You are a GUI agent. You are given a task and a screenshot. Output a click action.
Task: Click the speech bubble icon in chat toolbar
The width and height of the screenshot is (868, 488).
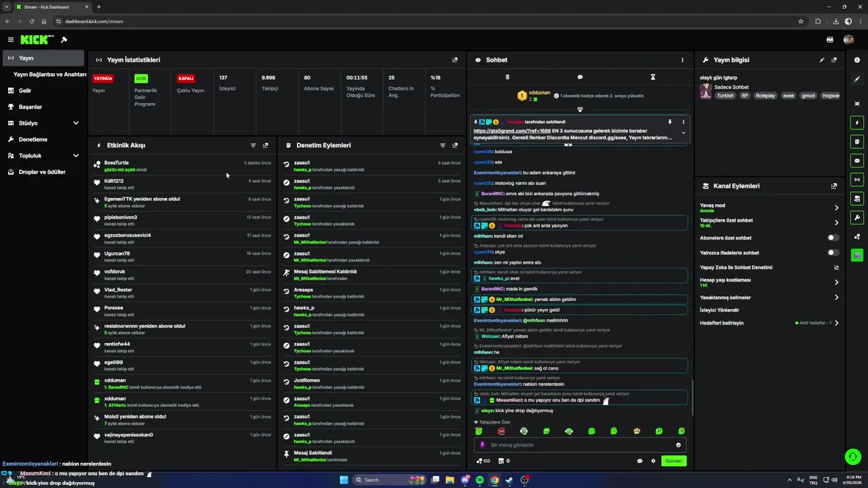pyautogui.click(x=580, y=77)
